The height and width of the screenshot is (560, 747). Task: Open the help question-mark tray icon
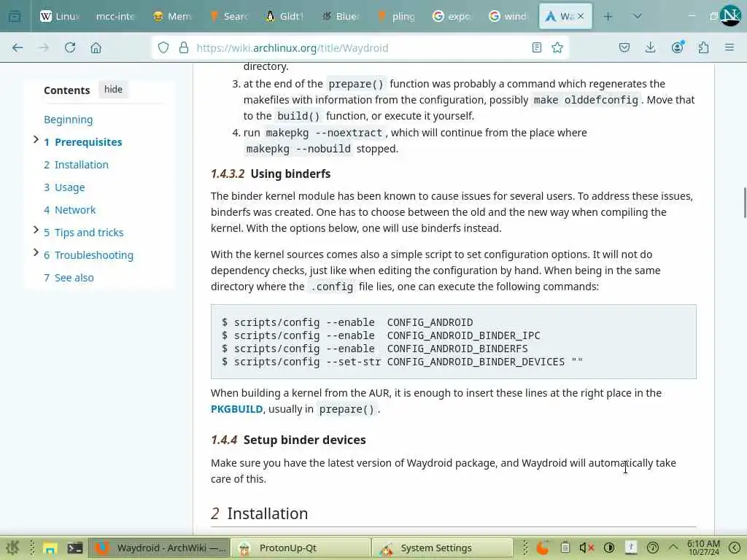(653, 548)
